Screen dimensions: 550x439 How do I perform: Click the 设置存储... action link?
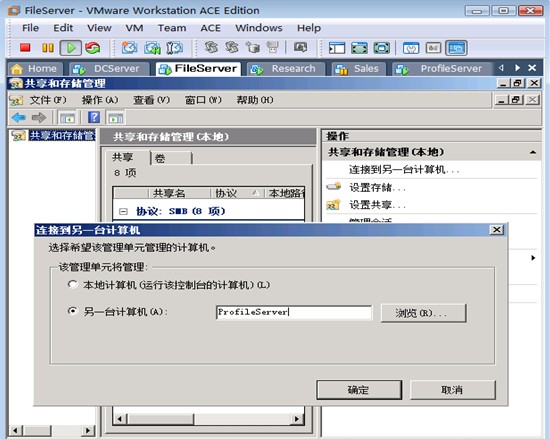click(x=377, y=187)
